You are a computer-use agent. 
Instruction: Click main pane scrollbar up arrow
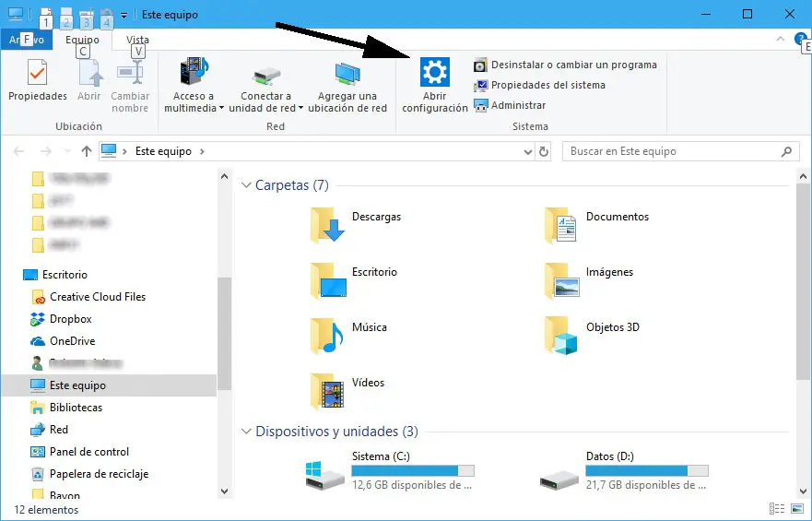[x=803, y=177]
